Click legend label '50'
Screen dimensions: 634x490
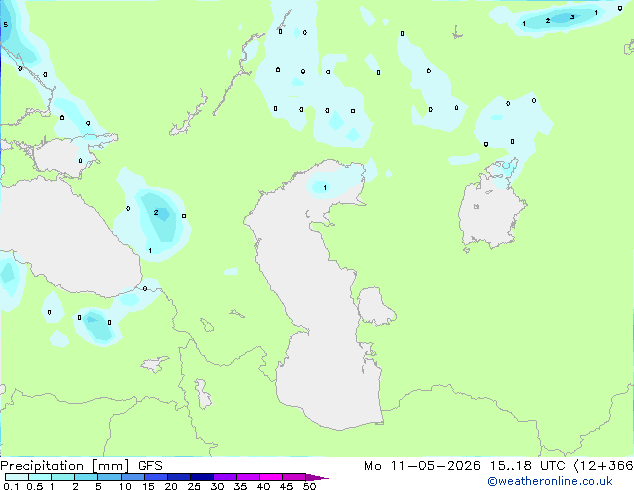(309, 486)
